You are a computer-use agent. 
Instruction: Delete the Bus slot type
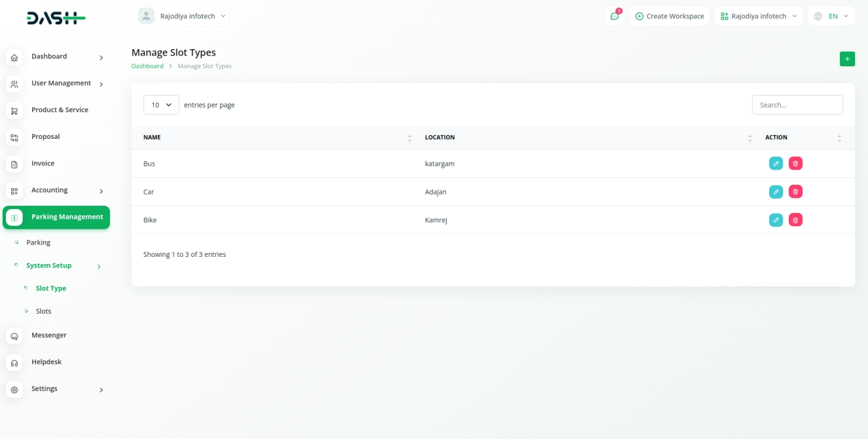(795, 164)
